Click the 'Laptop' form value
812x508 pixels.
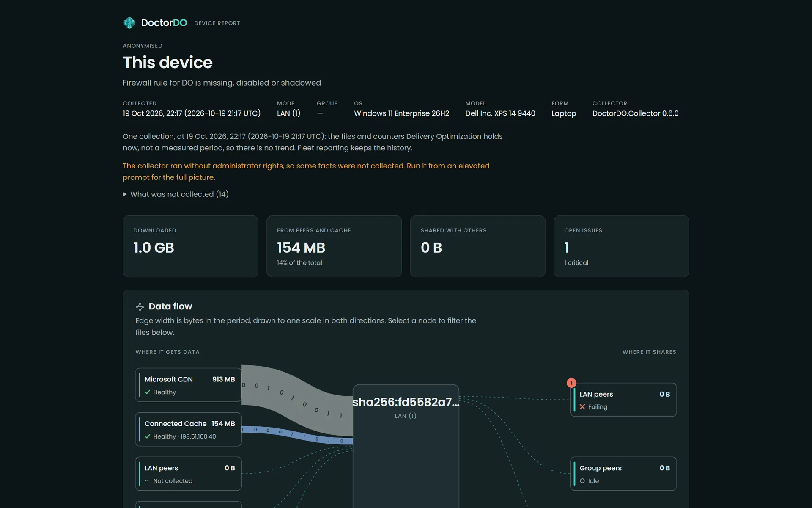point(564,113)
